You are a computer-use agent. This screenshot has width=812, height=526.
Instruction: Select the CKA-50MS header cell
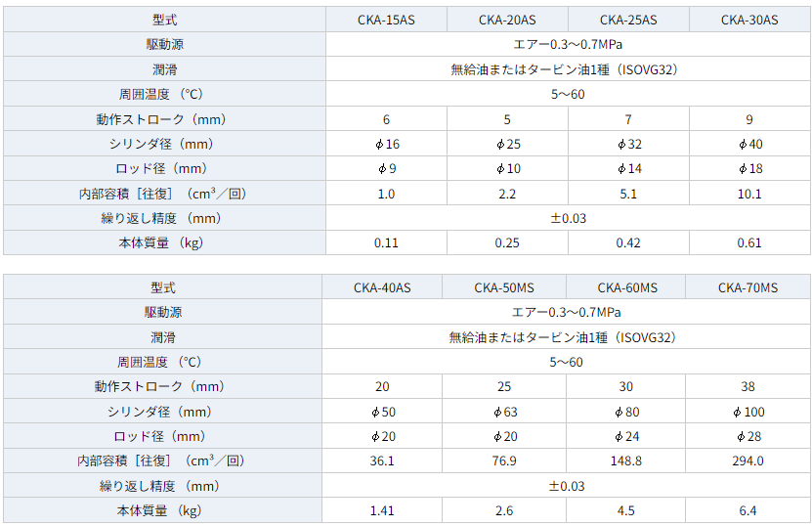(504, 287)
